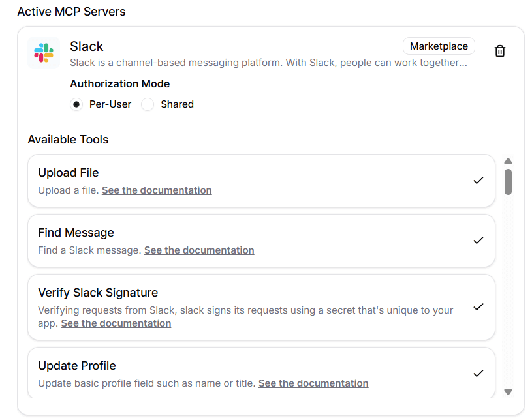Toggle the Update Profile tool checkmark
The height and width of the screenshot is (418, 532).
tap(478, 374)
